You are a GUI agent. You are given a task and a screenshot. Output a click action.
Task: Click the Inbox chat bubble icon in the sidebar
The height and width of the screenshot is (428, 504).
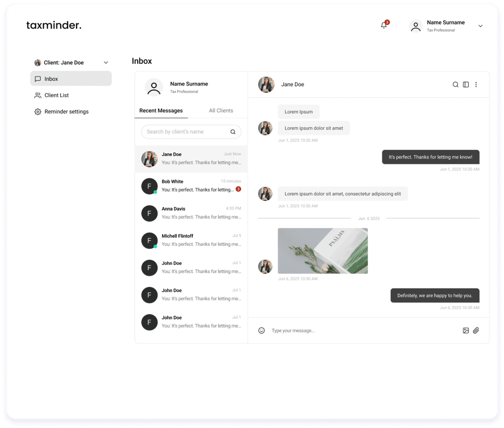38,78
